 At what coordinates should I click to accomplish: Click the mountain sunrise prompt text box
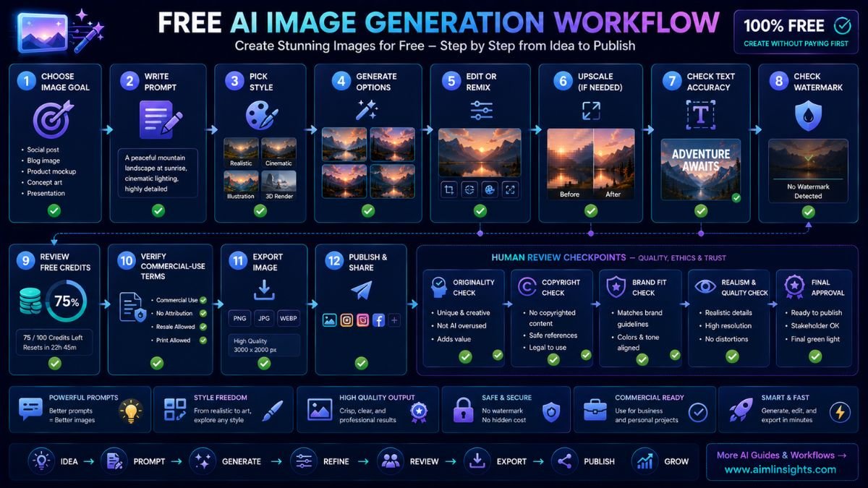point(157,174)
